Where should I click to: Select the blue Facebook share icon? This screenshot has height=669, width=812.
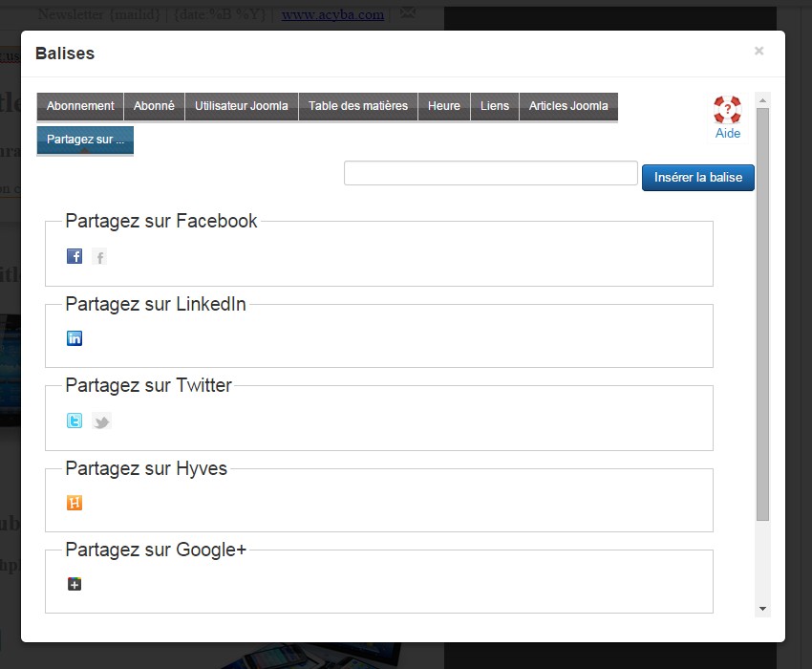tap(75, 256)
